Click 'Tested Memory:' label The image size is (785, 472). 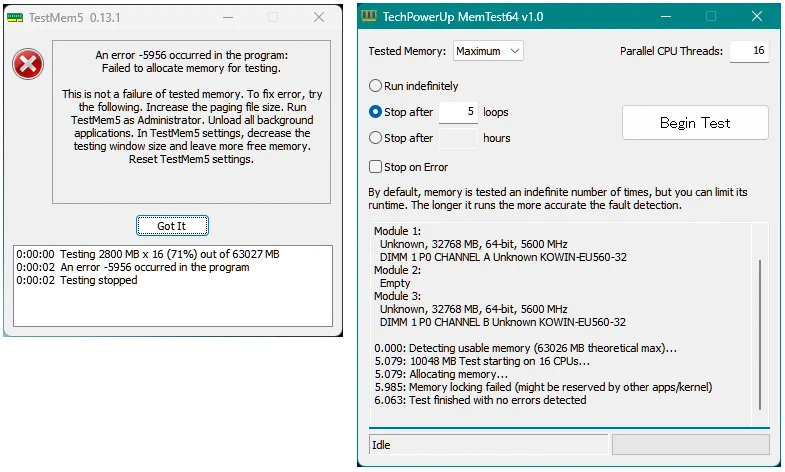tap(407, 51)
